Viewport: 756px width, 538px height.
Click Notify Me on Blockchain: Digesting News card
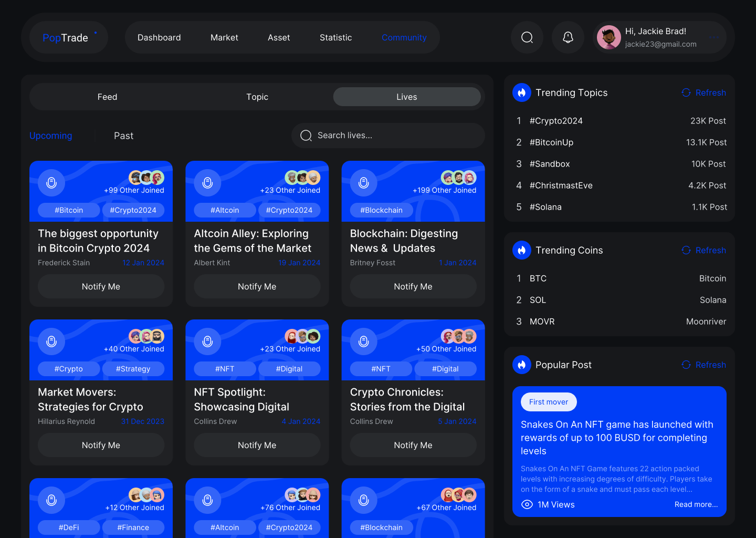413,286
